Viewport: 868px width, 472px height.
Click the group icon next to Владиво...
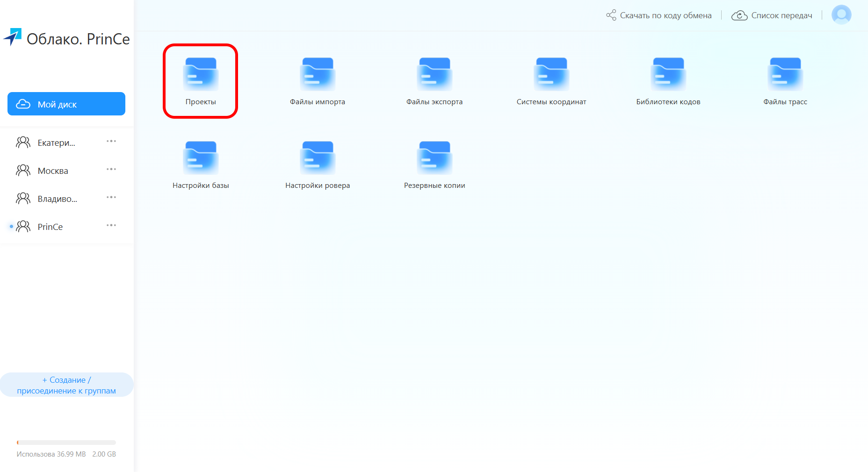pyautogui.click(x=23, y=199)
